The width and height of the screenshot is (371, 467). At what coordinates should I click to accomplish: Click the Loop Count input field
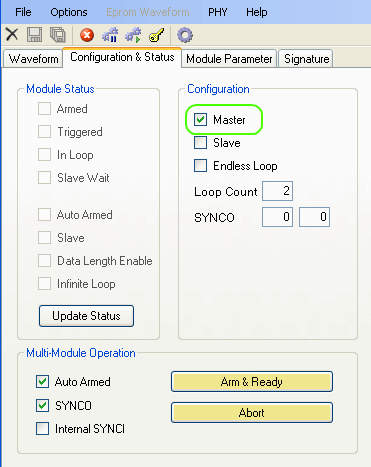(277, 191)
